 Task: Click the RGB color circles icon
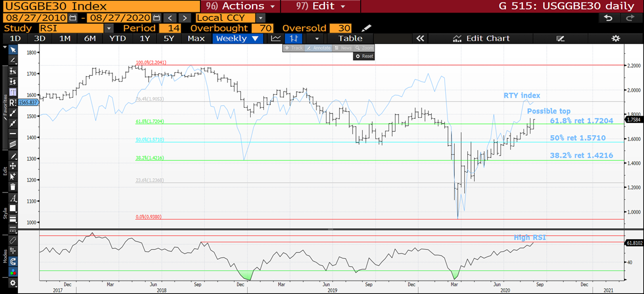tap(13, 272)
